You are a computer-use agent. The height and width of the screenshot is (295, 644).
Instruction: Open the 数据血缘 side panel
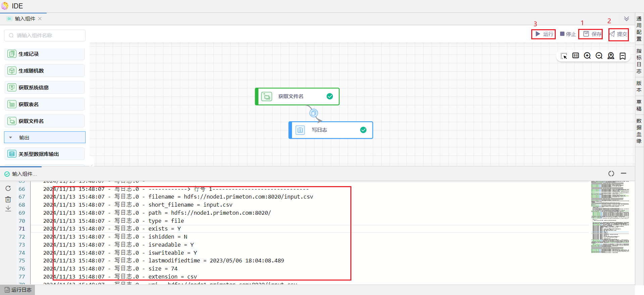(x=639, y=131)
